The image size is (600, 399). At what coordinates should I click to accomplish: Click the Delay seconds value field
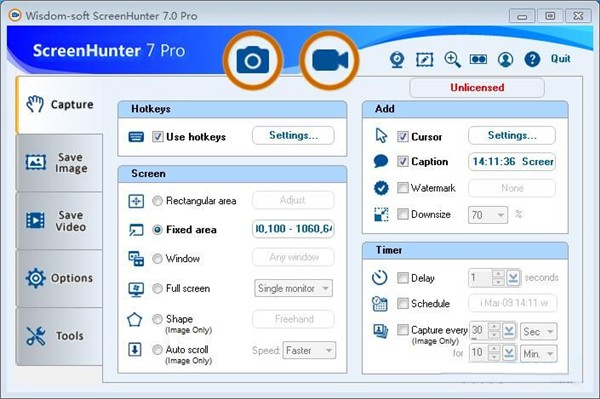tap(480, 278)
